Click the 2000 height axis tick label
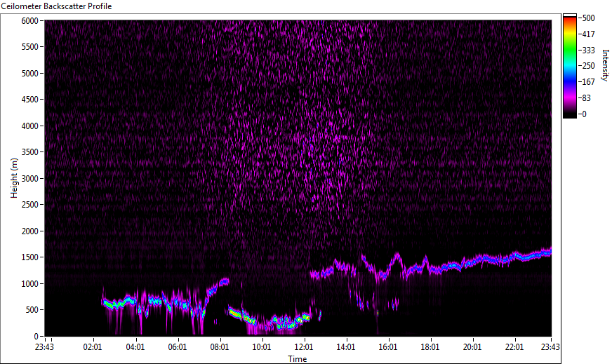This screenshot has width=612, height=364. point(29,231)
